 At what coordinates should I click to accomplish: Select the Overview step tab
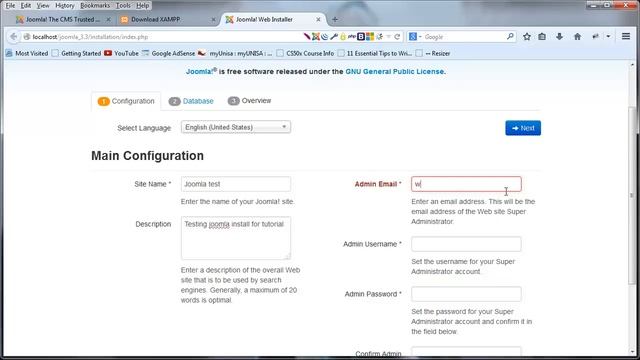[x=249, y=101]
